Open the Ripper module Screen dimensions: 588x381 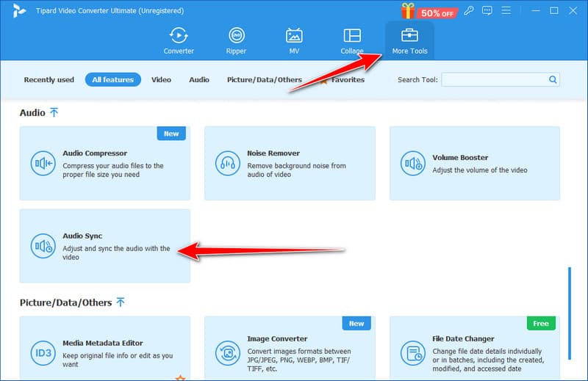click(x=236, y=41)
